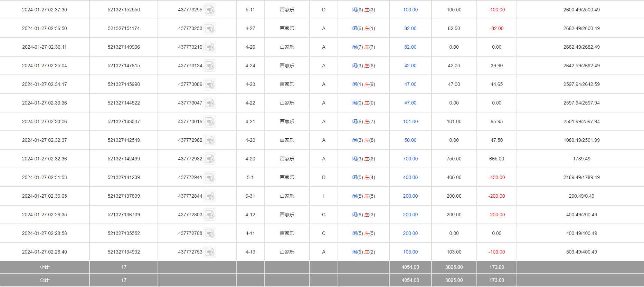The width and height of the screenshot is (644, 287).
Task: Click the 总计 total label
Action: coord(44,280)
